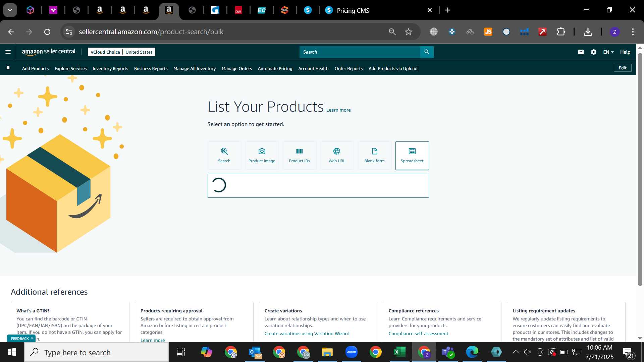
Task: Open Inventory Reports menu item
Action: pos(110,68)
